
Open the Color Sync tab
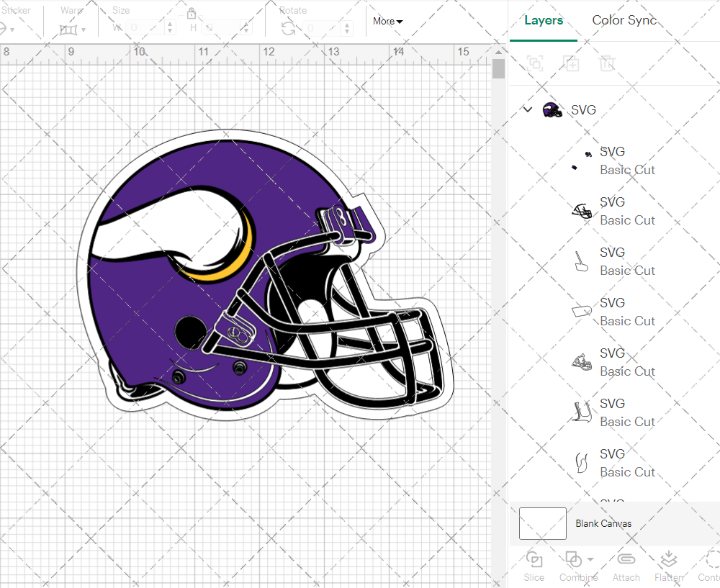624,21
